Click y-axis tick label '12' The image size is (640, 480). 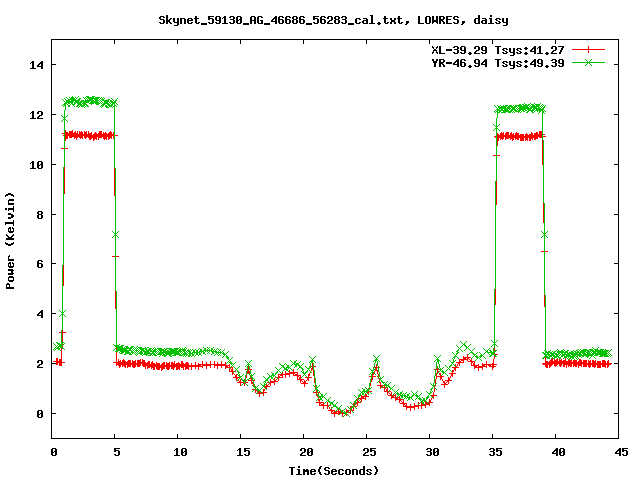tap(36, 115)
